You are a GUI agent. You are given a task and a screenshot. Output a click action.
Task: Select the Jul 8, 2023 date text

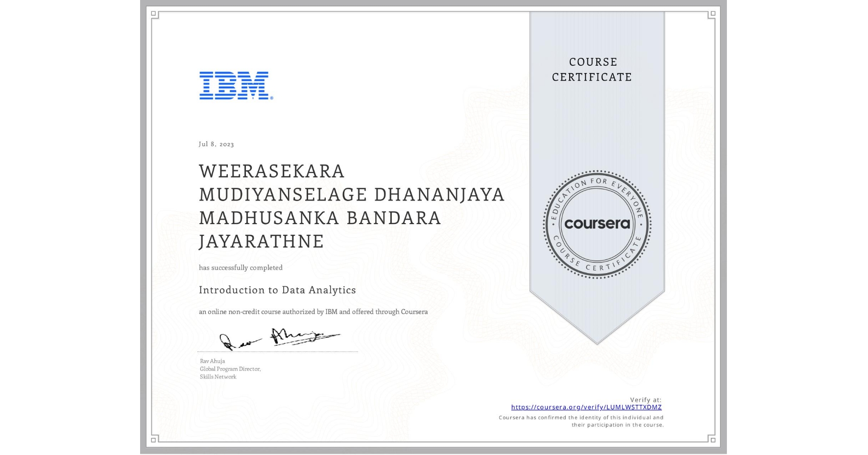point(216,144)
